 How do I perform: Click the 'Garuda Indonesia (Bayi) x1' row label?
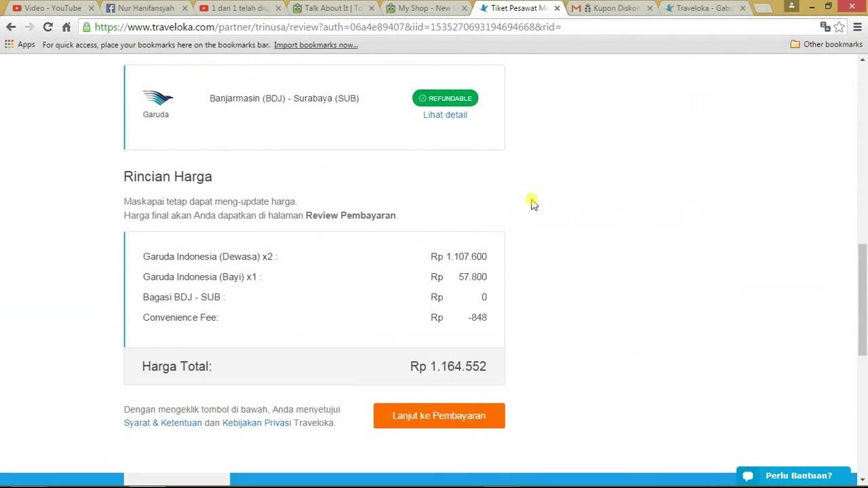pos(202,277)
